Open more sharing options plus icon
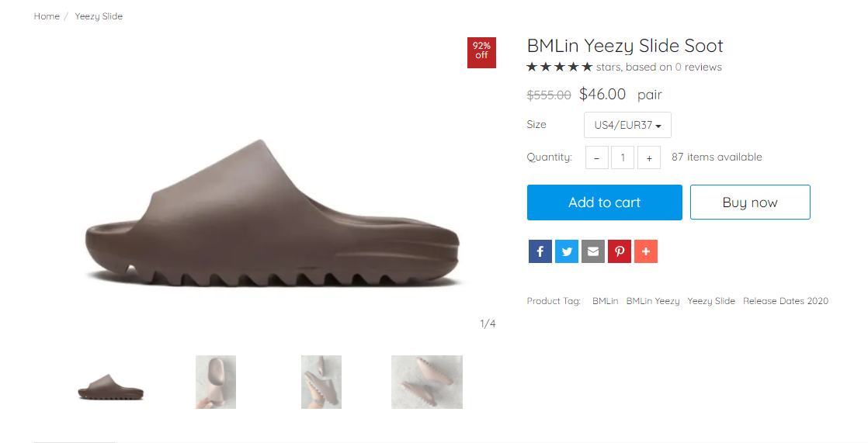 (646, 251)
